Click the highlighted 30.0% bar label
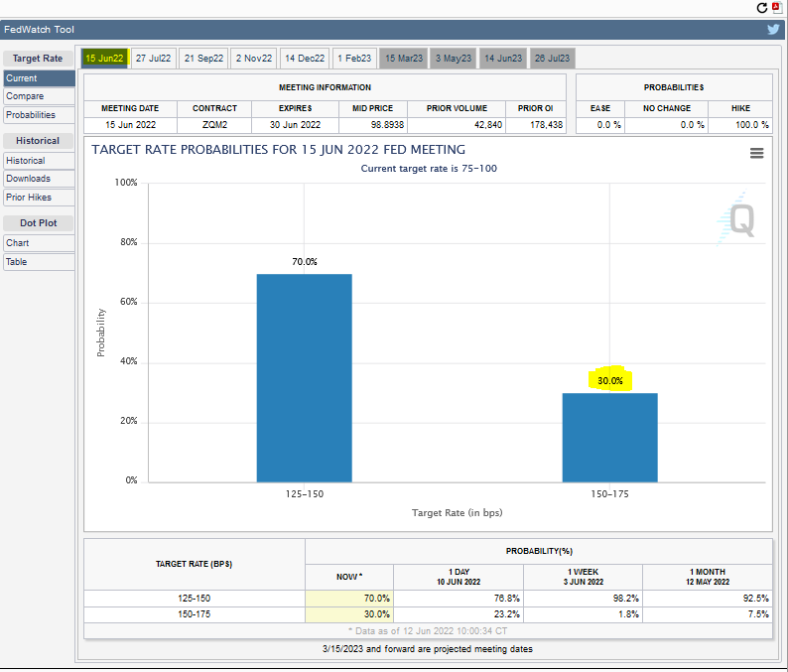788x672 pixels. [x=610, y=381]
